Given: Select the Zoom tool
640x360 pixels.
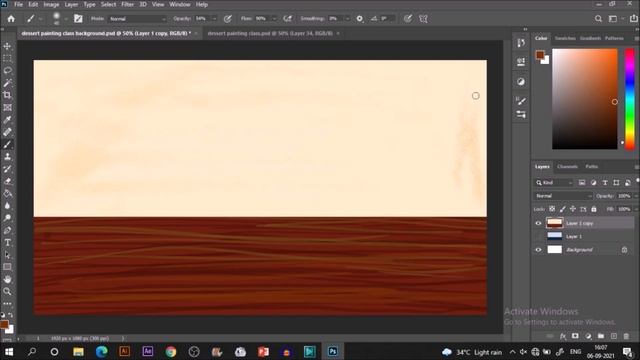Looking at the screenshot, I should (x=7, y=291).
